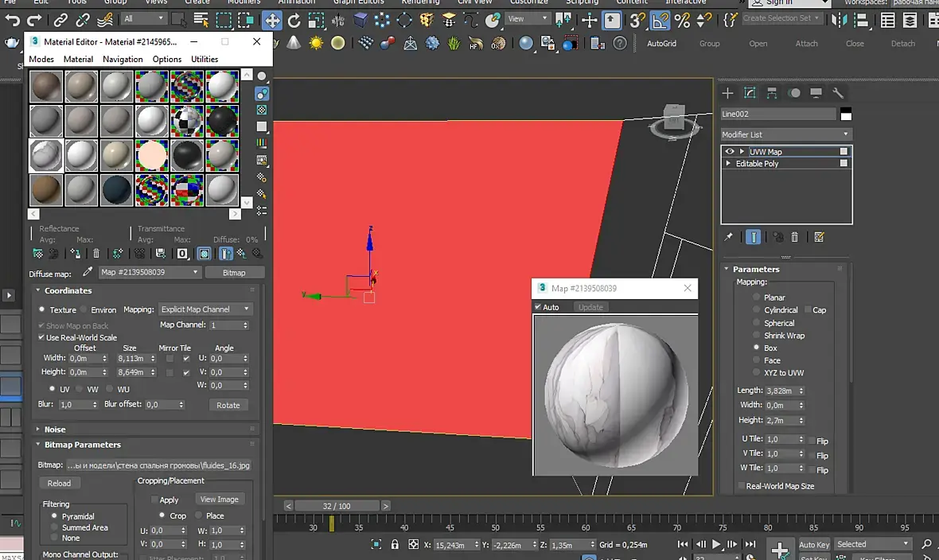Open the Create panel plus icon
The height and width of the screenshot is (560, 939).
tap(727, 93)
